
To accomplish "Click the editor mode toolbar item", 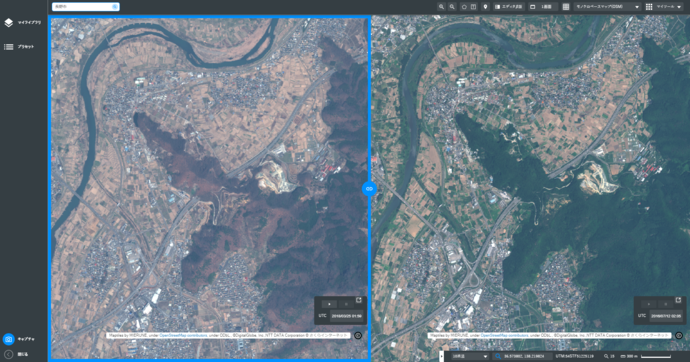I will coord(508,7).
